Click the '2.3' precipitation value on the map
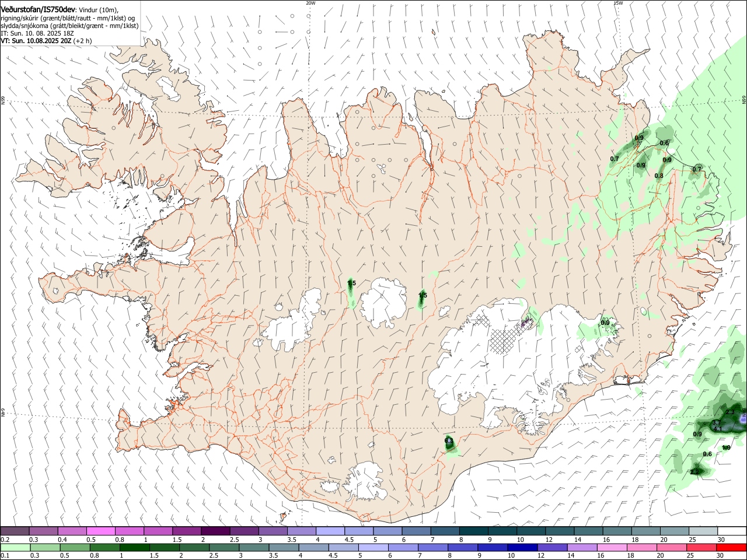Image resolution: width=747 pixels, height=560 pixels. point(729,412)
